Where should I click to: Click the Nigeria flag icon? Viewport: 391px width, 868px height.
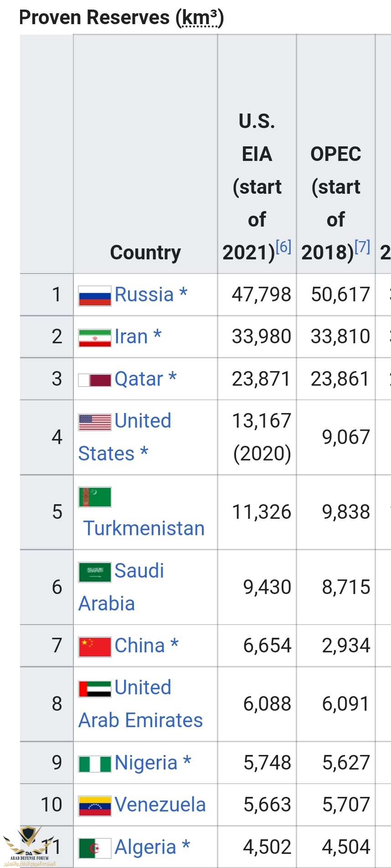[95, 764]
